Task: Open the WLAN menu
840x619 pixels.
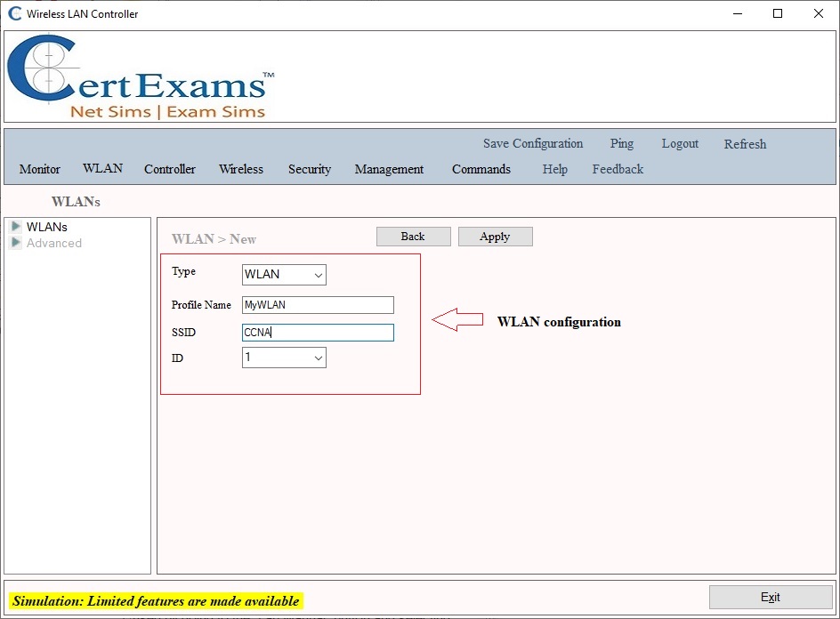Action: pyautogui.click(x=102, y=167)
